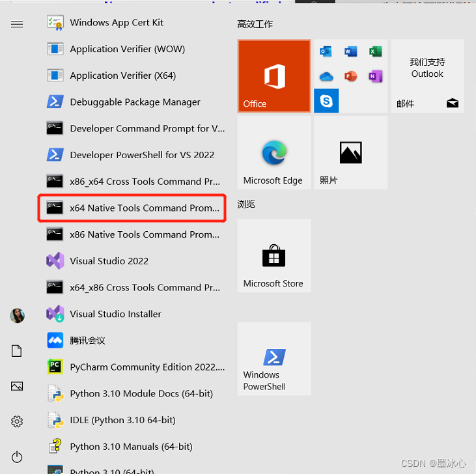Open x86_x64 Cross Tools Command Prompt icon
The width and height of the screenshot is (476, 474).
click(55, 181)
